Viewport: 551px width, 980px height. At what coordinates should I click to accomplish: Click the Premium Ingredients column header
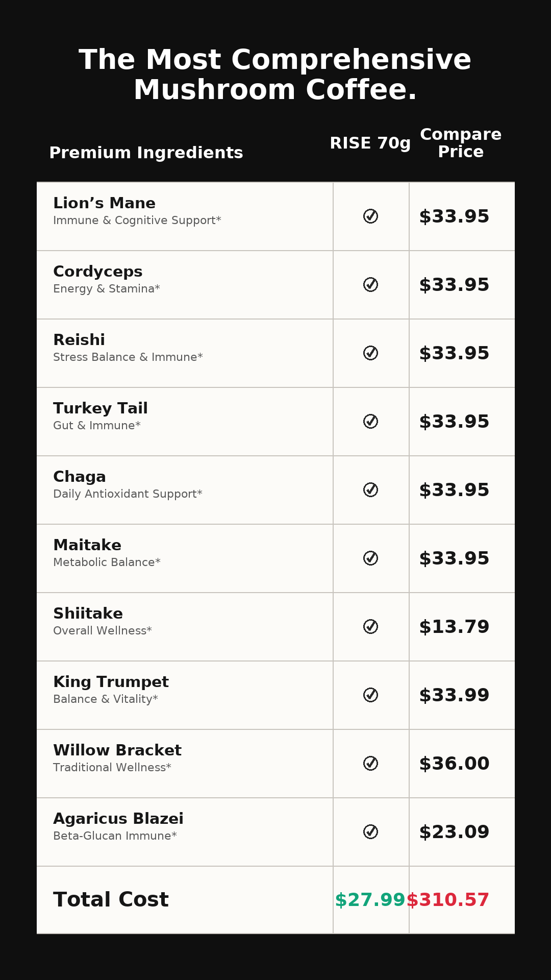point(146,153)
